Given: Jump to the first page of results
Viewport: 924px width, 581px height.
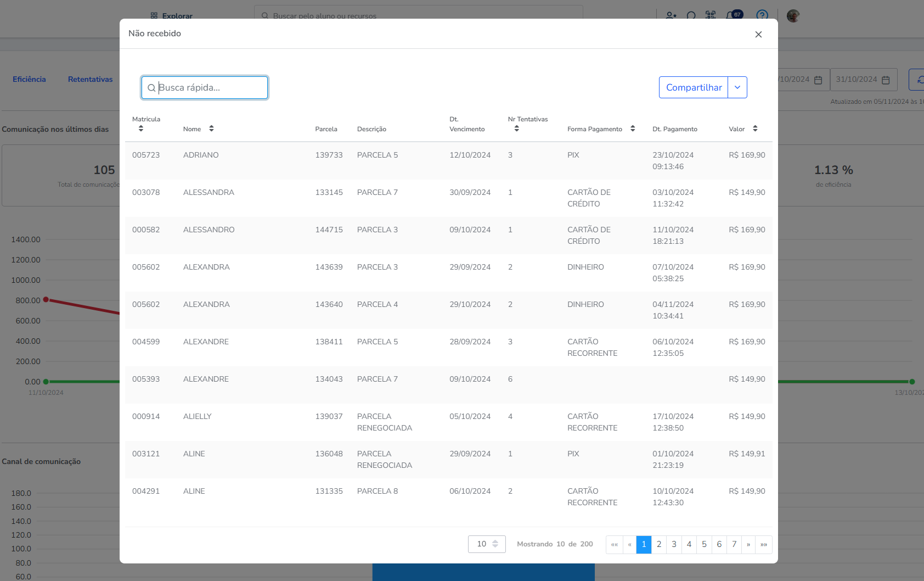Looking at the screenshot, I should coord(614,544).
